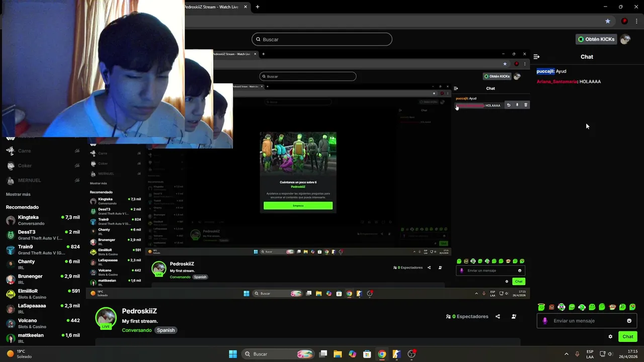Viewport: 644px width, 362px height.
Task: Open the emoji picker in message box
Action: click(629, 321)
